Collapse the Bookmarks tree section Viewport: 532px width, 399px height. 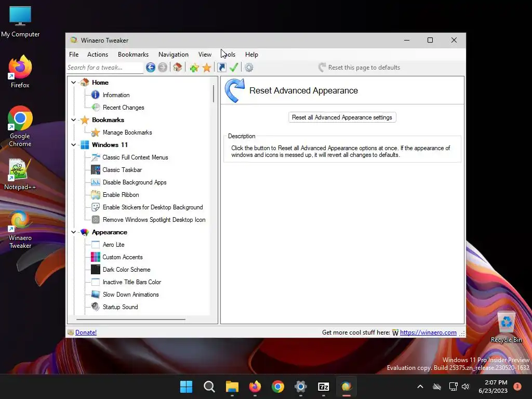coord(73,120)
